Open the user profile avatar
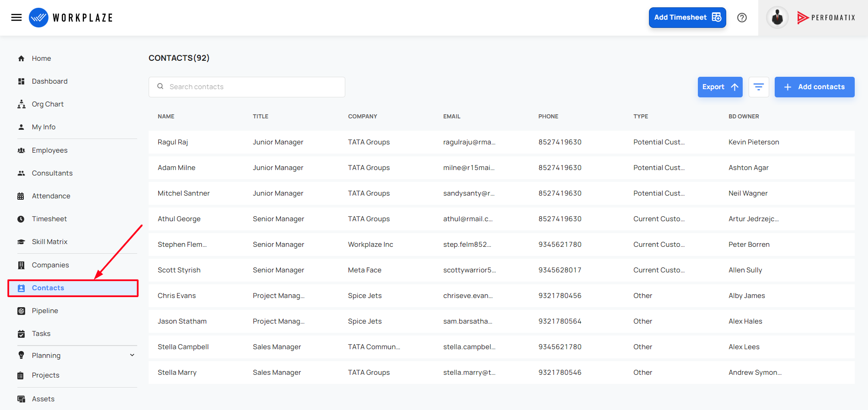This screenshot has height=410, width=868. pos(777,18)
